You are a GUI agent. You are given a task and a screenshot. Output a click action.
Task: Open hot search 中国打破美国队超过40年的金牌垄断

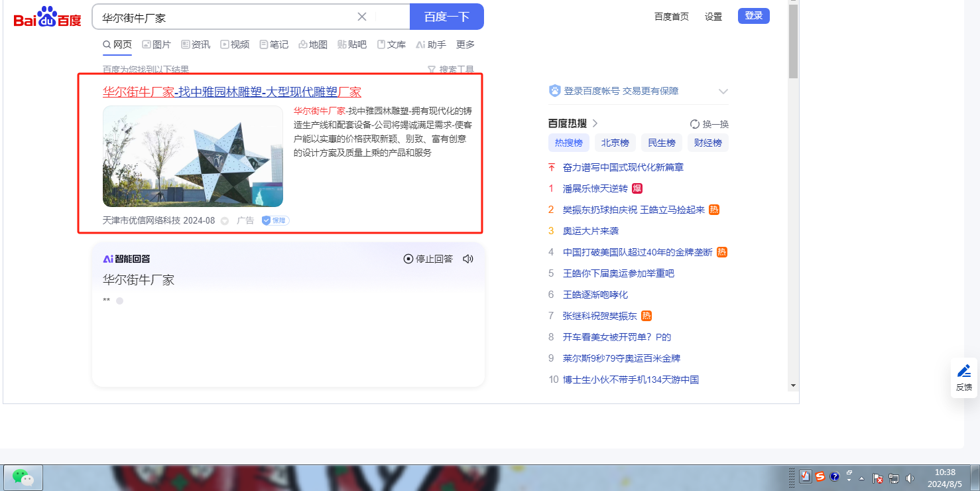pyautogui.click(x=638, y=252)
